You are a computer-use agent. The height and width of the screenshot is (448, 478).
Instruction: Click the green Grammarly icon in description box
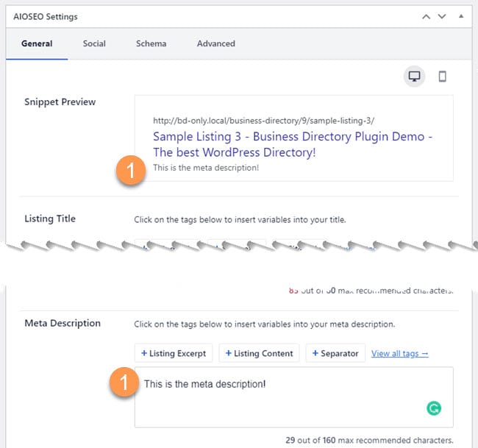434,408
